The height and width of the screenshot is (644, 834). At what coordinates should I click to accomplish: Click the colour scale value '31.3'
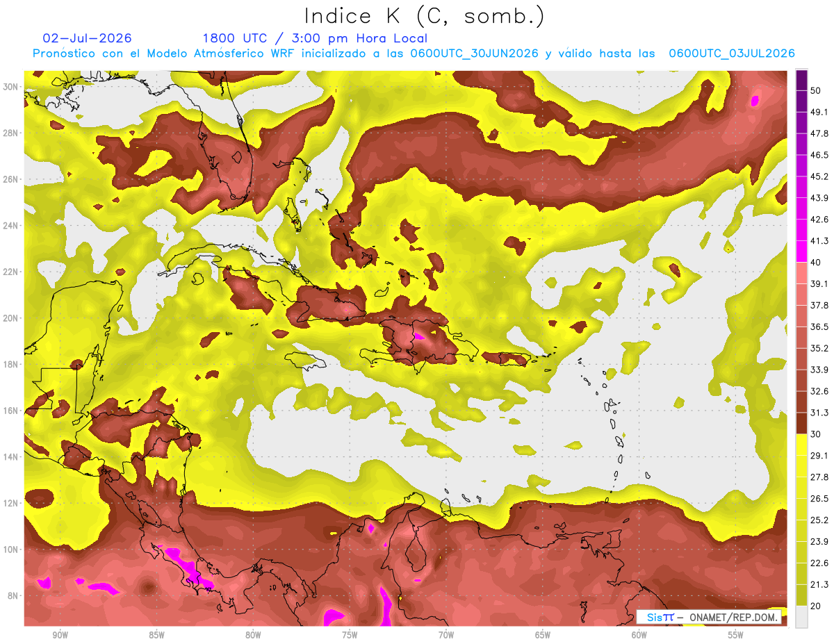point(819,413)
